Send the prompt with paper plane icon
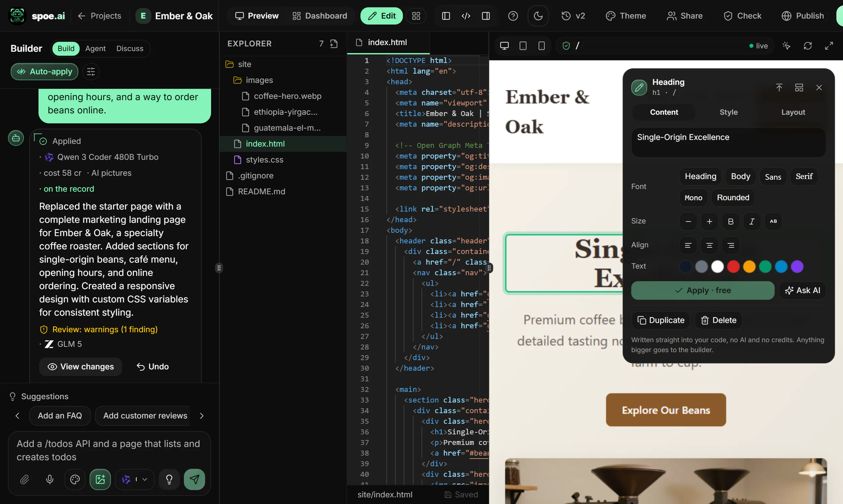The height and width of the screenshot is (504, 843). click(x=194, y=479)
